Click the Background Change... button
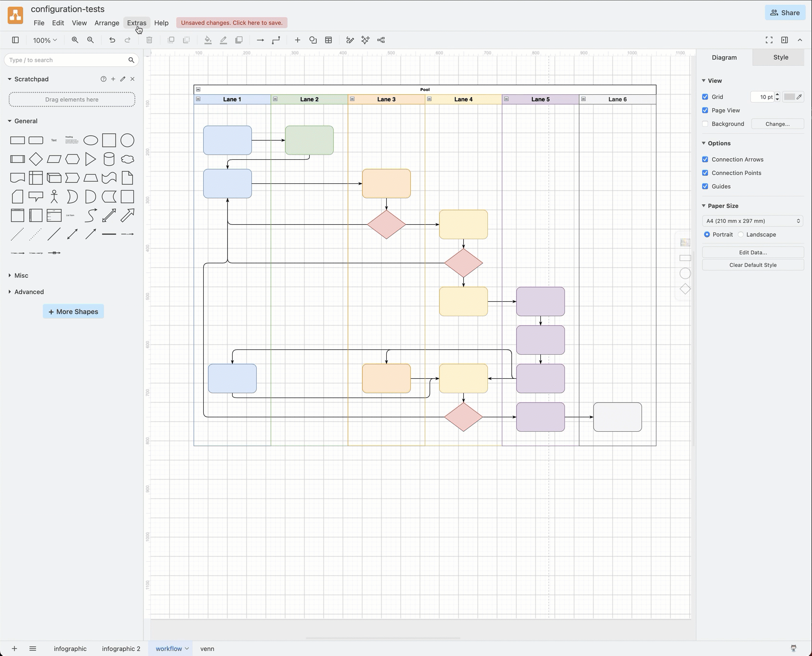812x656 pixels. [x=777, y=124]
